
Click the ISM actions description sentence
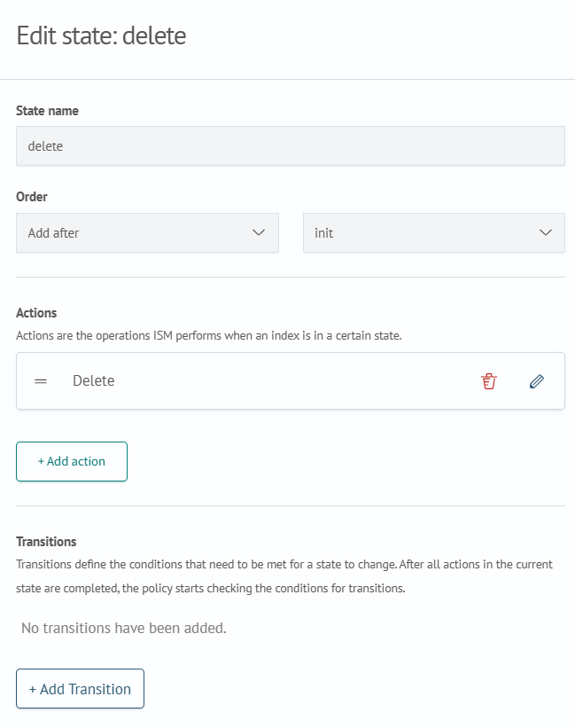coord(209,336)
